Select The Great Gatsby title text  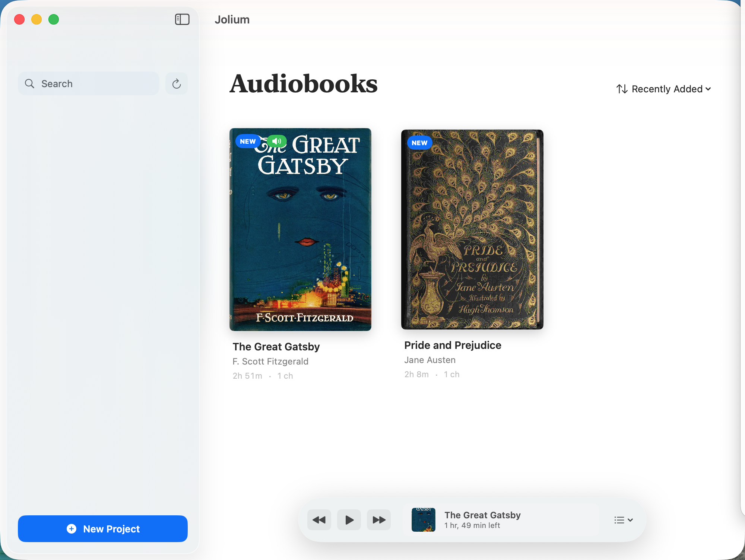[x=276, y=347]
